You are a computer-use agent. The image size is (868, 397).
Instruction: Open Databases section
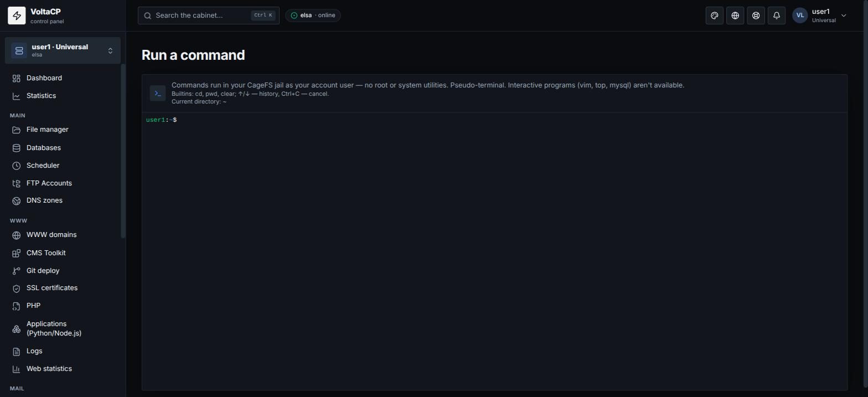pyautogui.click(x=63, y=148)
